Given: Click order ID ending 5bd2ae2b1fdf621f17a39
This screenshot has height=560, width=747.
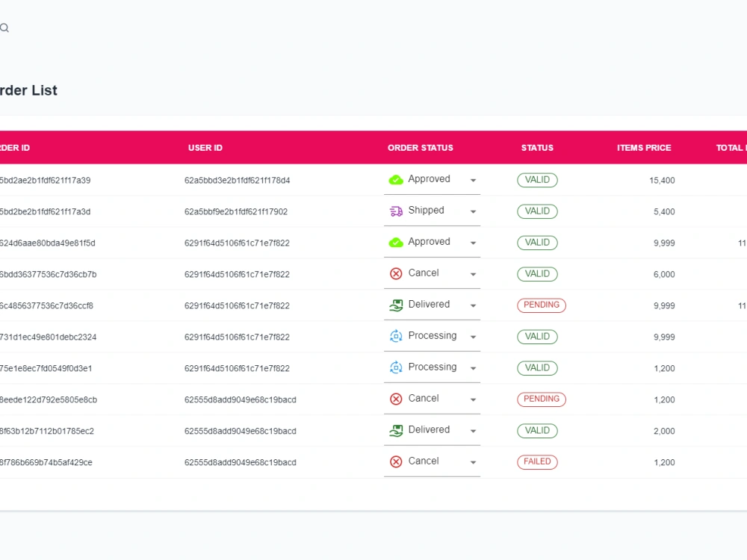Looking at the screenshot, I should pyautogui.click(x=45, y=181).
